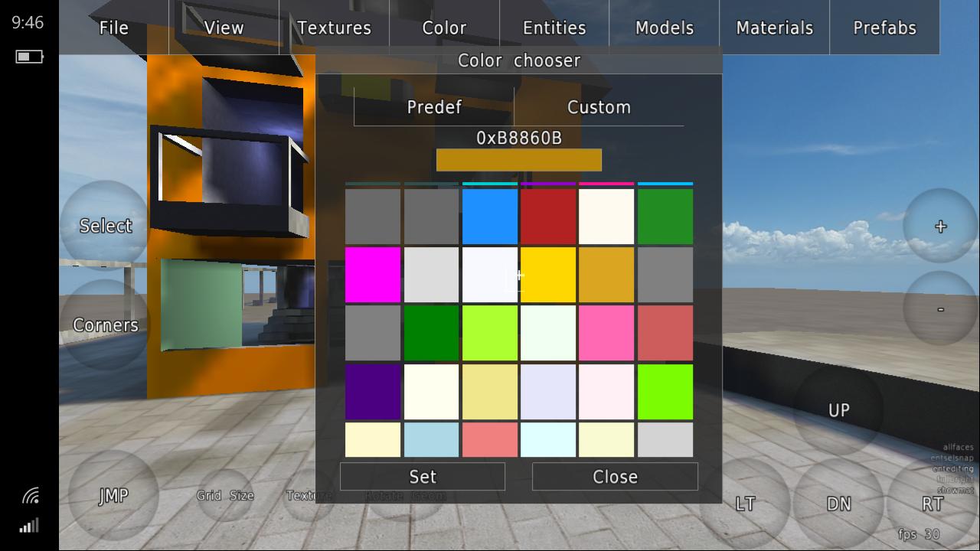Pick the indigo purple swatch
This screenshot has width=980, height=551.
(x=373, y=392)
